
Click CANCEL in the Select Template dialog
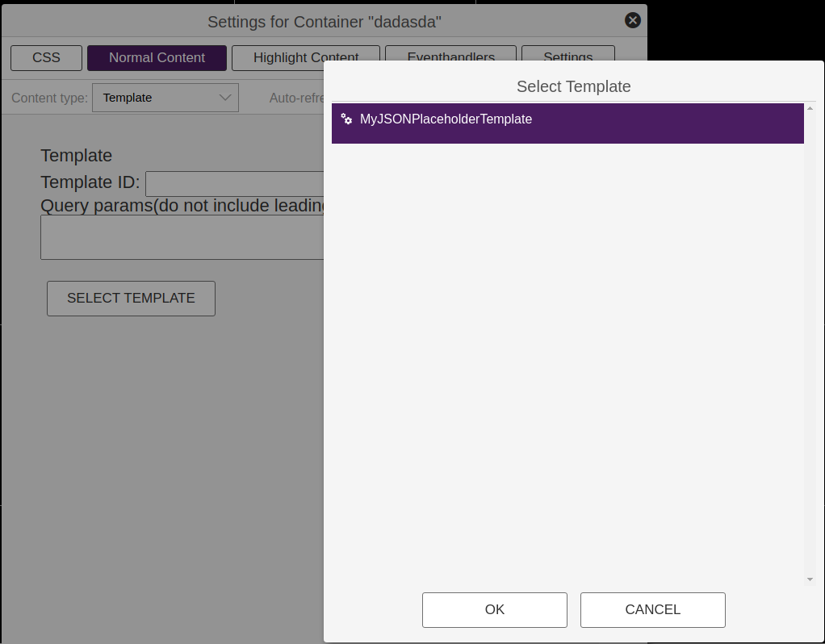click(652, 610)
